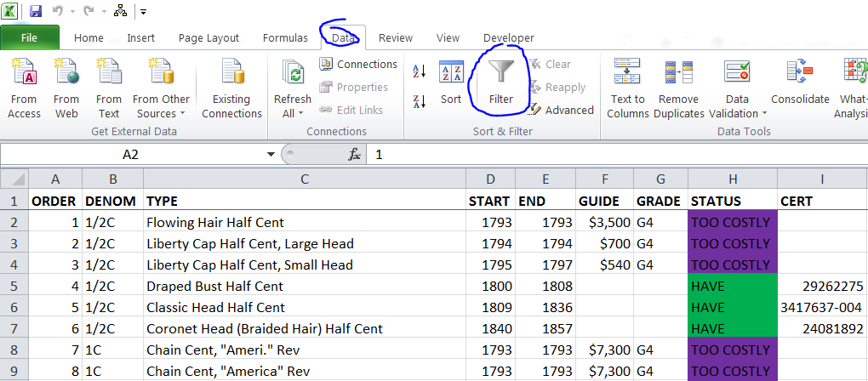Open the Developer tab
Viewport: 868px width, 381px height.
[x=508, y=37]
